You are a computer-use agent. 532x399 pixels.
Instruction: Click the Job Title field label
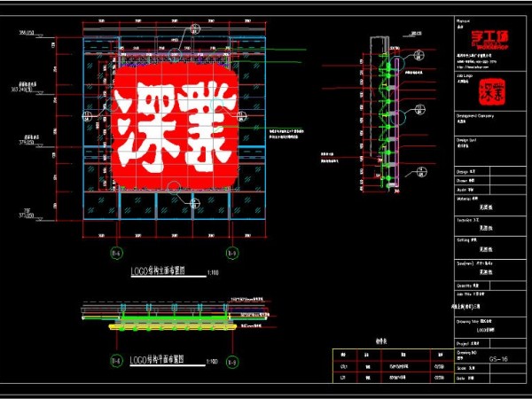tap(470, 293)
